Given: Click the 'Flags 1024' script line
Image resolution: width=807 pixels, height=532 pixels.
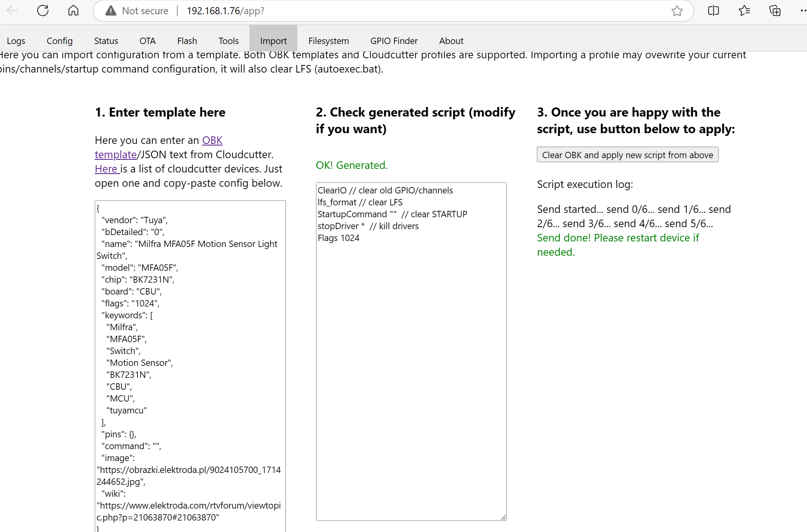Looking at the screenshot, I should (338, 238).
